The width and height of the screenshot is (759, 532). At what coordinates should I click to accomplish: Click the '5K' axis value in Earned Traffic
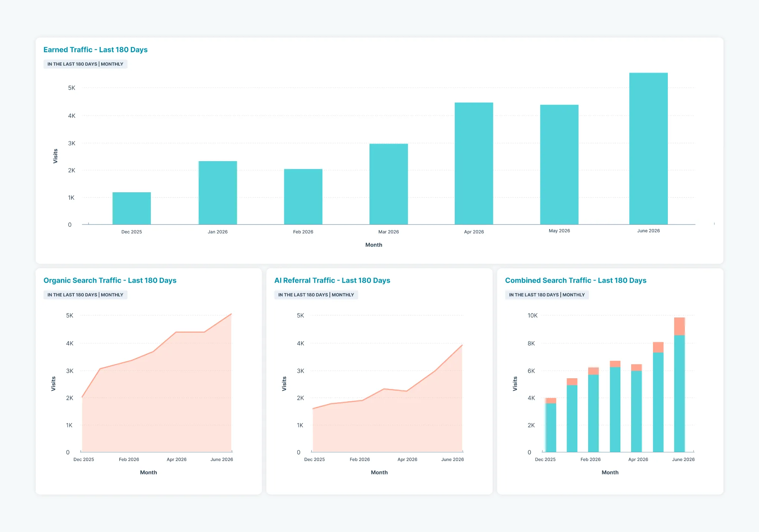pos(72,88)
